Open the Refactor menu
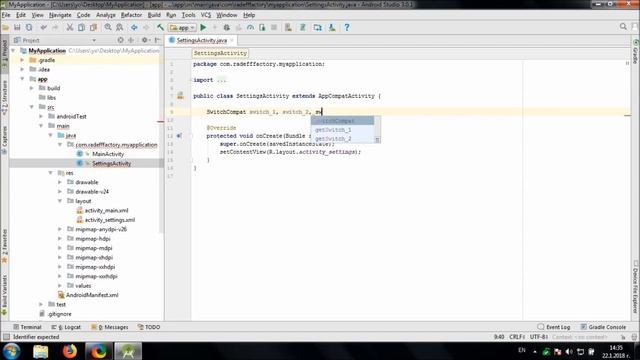Screen dimensions: 640x360 point(131,15)
